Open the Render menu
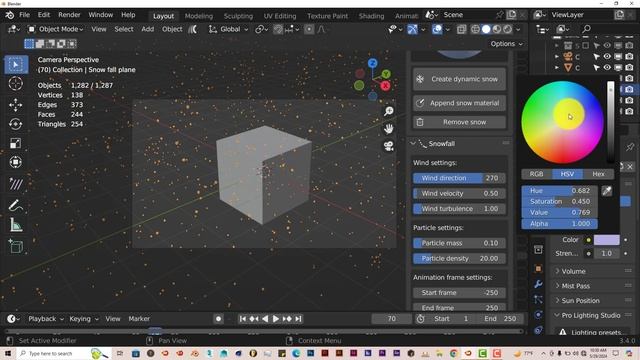Viewport: 640px width, 360px height. (69, 15)
